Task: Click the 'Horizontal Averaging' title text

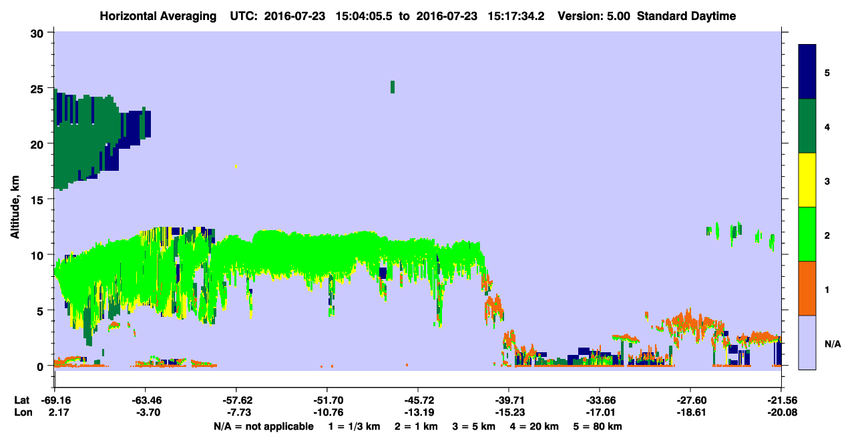Action: coord(158,16)
